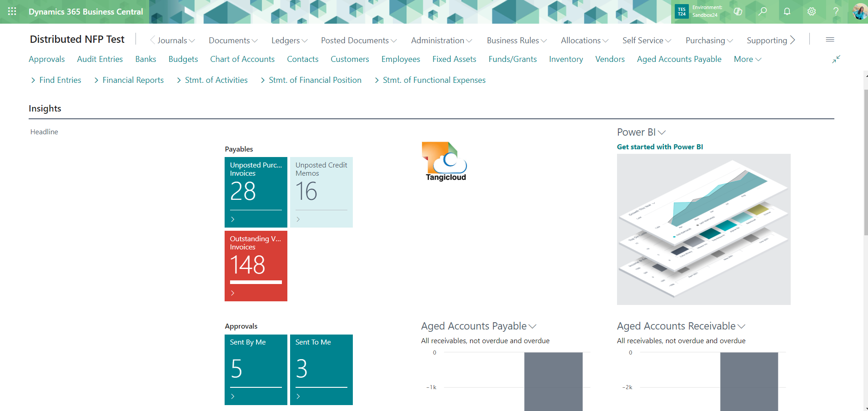
Task: Open arrow on Unposted Purchase Invoices tile
Action: [233, 219]
